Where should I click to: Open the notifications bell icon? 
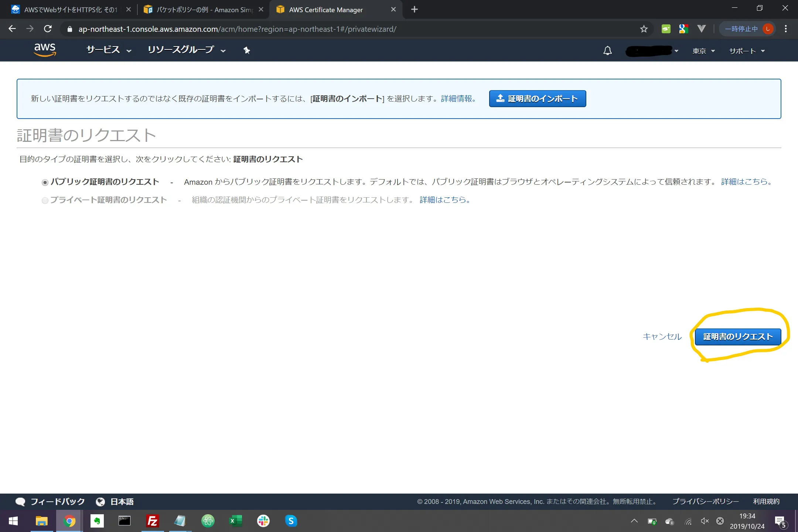[607, 51]
